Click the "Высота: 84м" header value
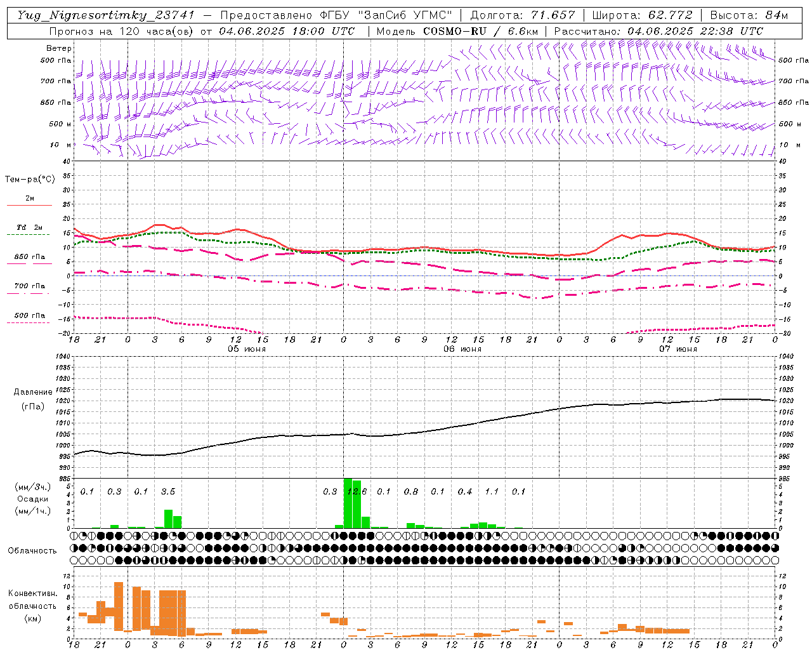This screenshot has height=650, width=812. click(x=749, y=15)
